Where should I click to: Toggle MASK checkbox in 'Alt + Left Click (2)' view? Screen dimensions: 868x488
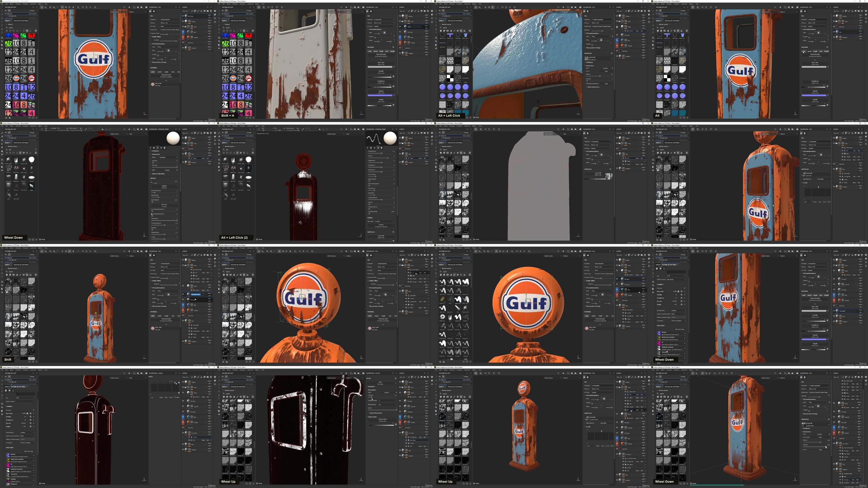[257, 239]
